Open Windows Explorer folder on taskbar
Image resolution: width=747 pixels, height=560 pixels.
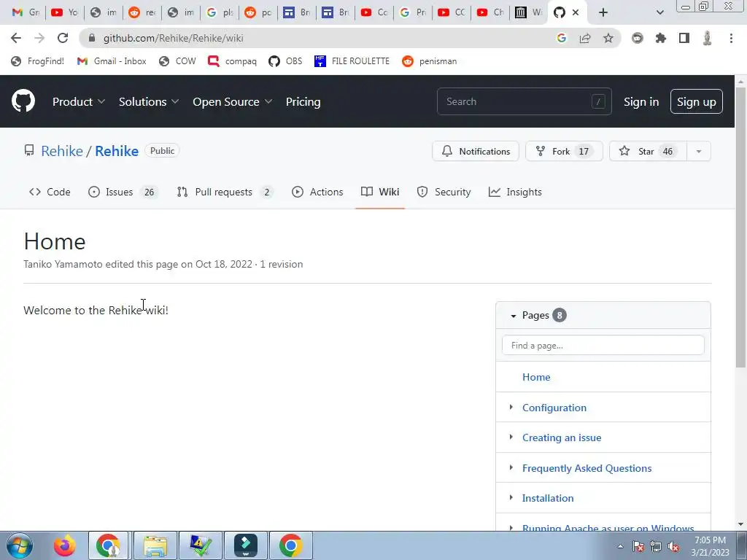coord(155,545)
